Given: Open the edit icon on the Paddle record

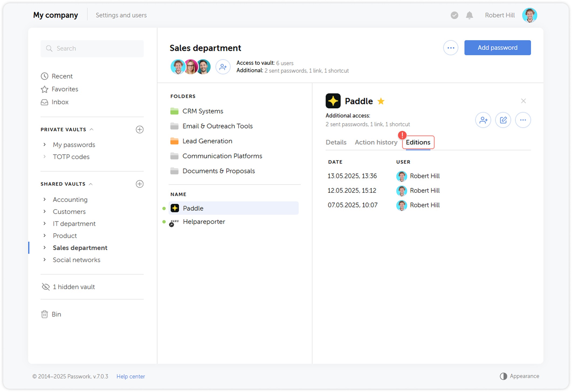Looking at the screenshot, I should pyautogui.click(x=503, y=120).
